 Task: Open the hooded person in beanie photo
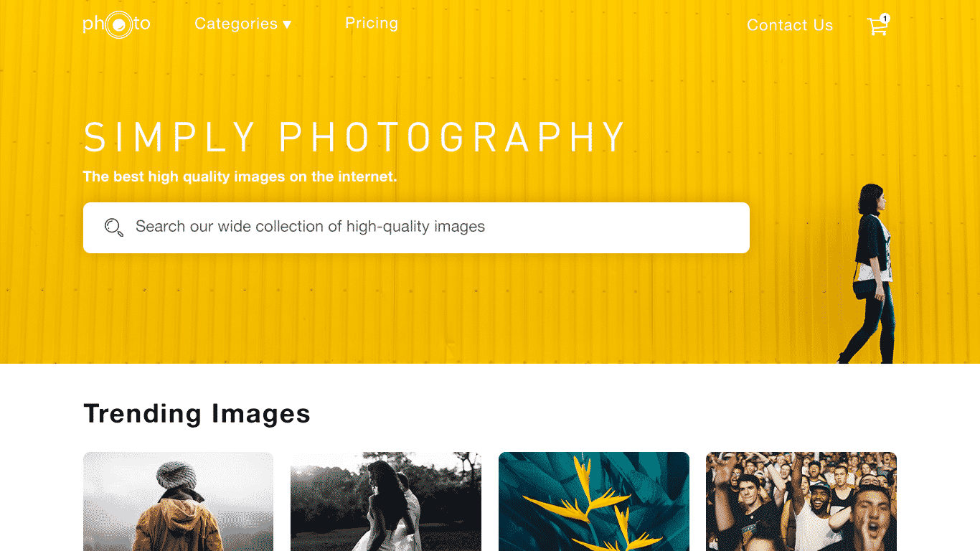[x=178, y=501]
